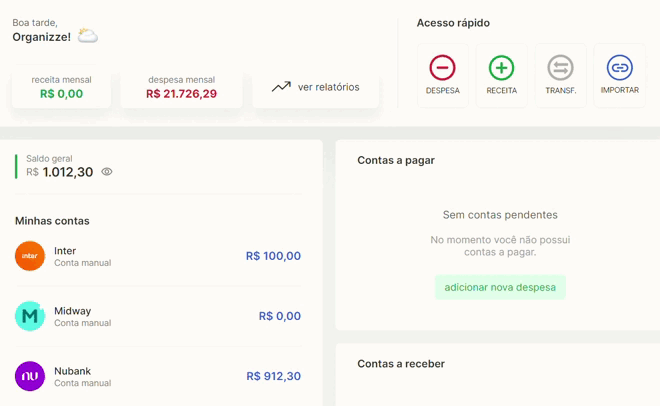Click the trending chart arrow icon
Image resolution: width=660 pixels, height=406 pixels.
[281, 87]
